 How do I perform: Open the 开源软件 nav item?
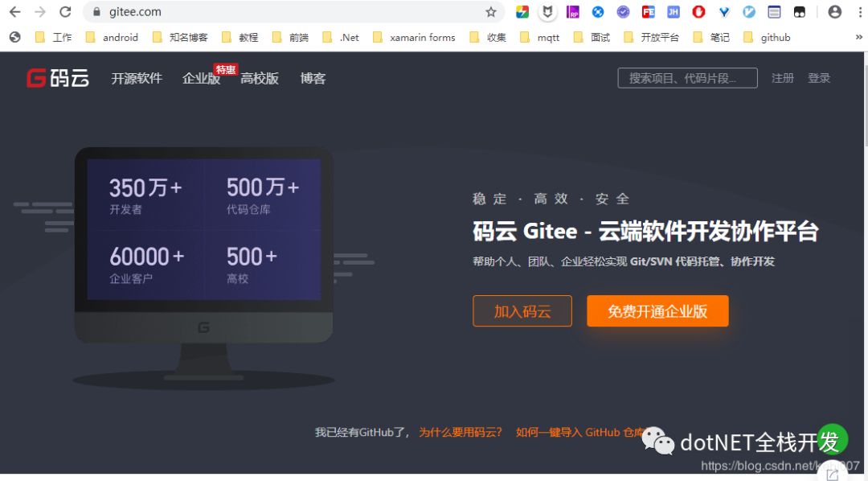point(137,78)
